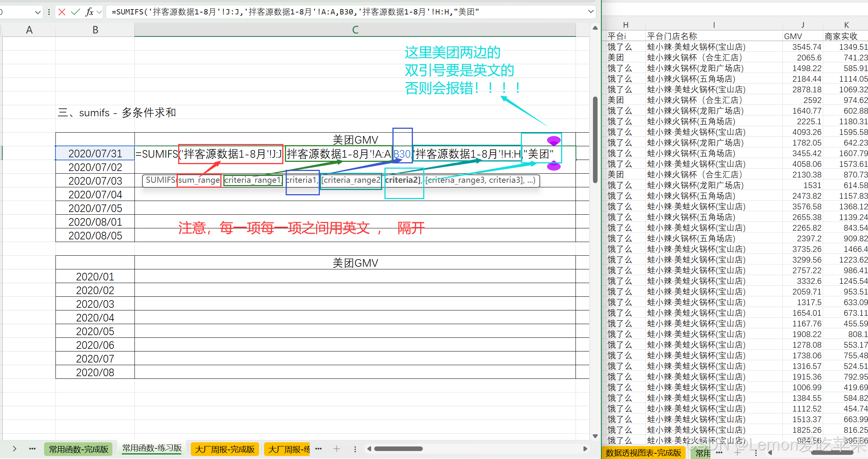The width and height of the screenshot is (868, 459).
Task: Open formula bar options three-dot menu
Action: [49, 12]
